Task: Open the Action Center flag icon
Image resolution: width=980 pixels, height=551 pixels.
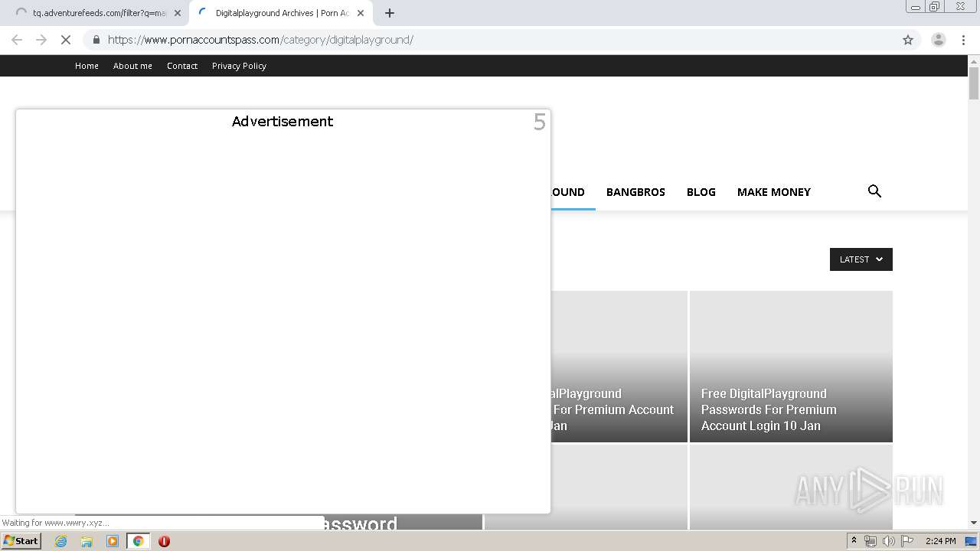Action: click(x=907, y=541)
